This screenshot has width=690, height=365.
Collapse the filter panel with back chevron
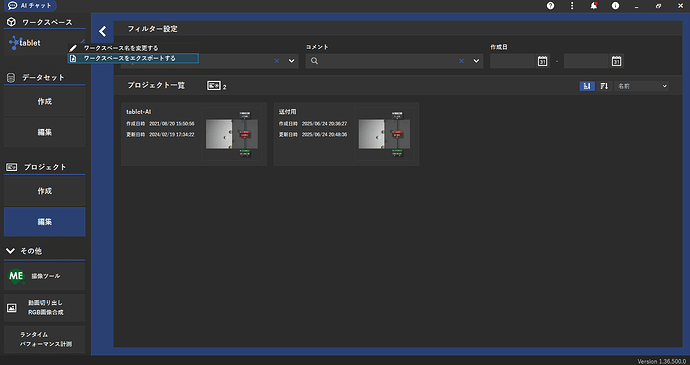(103, 31)
